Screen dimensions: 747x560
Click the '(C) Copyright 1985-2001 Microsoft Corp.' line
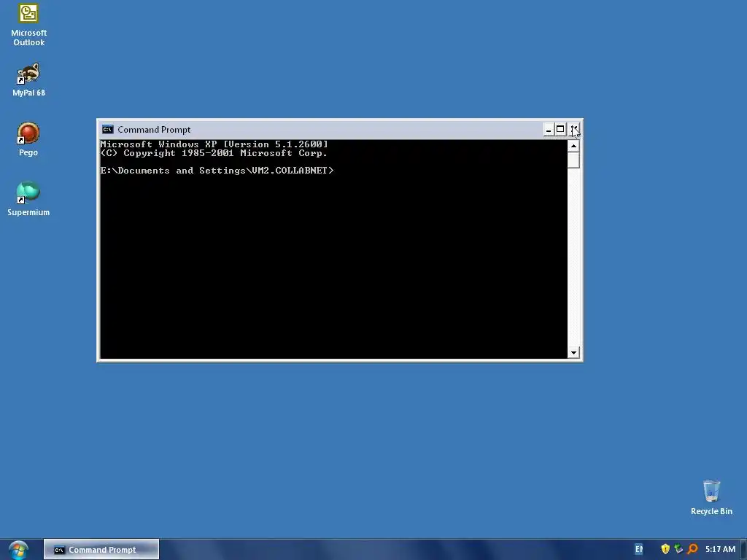(x=214, y=153)
